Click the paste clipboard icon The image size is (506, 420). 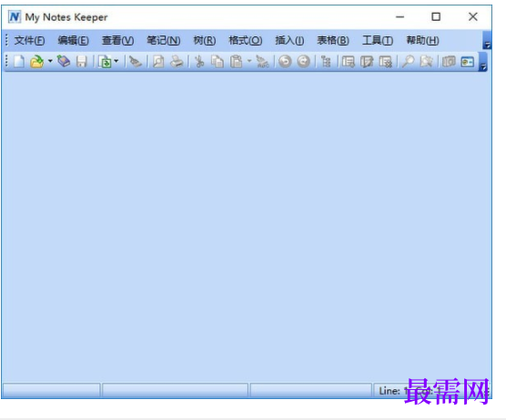click(x=237, y=61)
